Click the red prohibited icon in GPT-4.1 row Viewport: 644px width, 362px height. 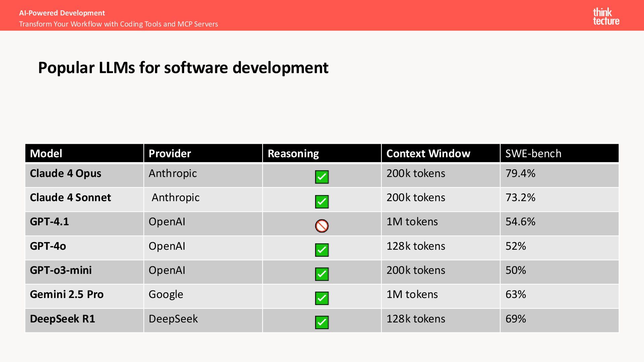point(322,226)
